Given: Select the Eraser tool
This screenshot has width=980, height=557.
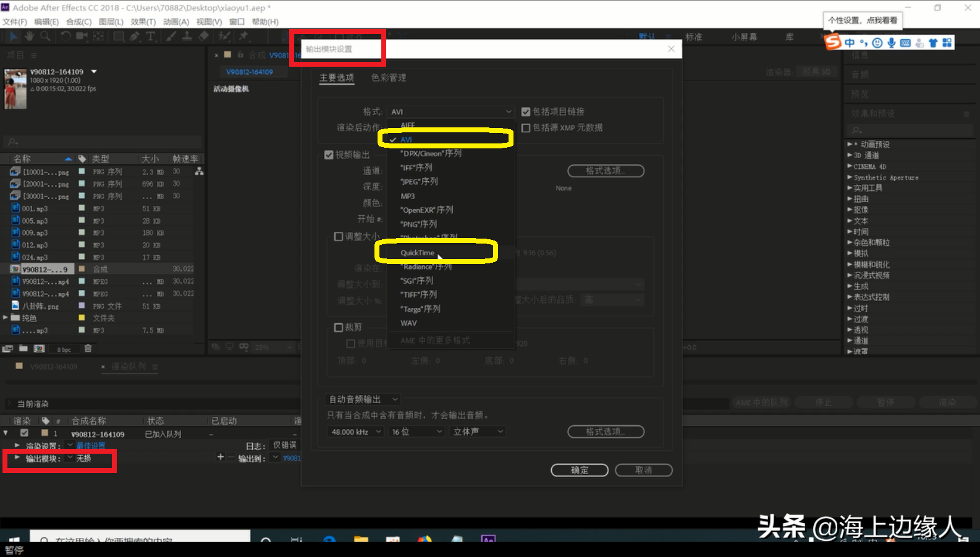Looking at the screenshot, I should click(203, 36).
